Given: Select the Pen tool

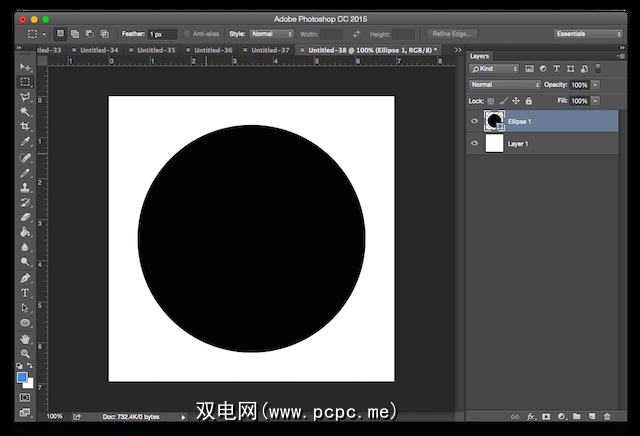Looking at the screenshot, I should pos(25,277).
